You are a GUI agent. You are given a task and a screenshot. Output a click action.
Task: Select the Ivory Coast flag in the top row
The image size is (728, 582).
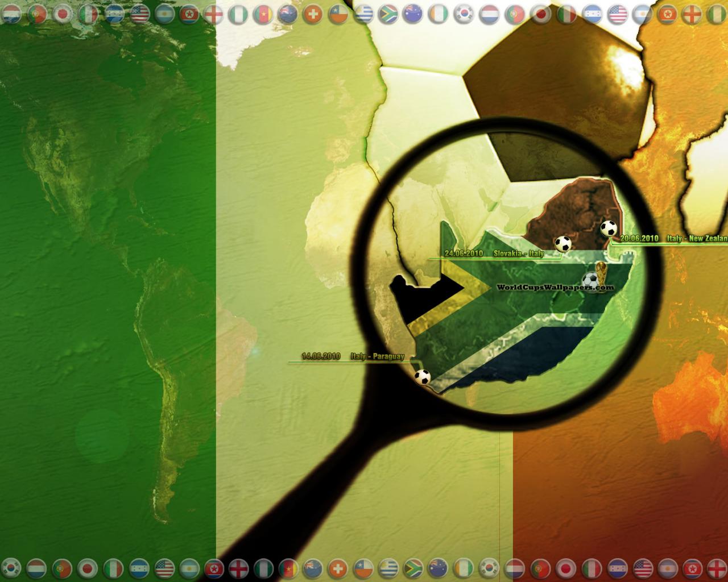[x=439, y=14]
